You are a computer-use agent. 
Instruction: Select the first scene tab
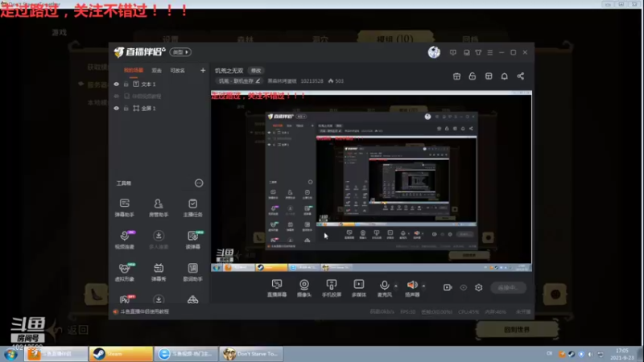134,71
